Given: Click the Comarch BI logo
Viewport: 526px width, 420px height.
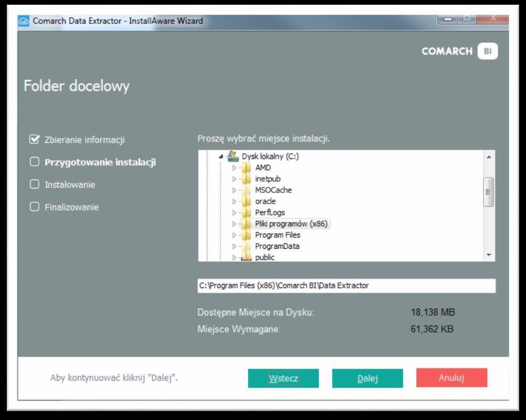Looking at the screenshot, I should (459, 51).
